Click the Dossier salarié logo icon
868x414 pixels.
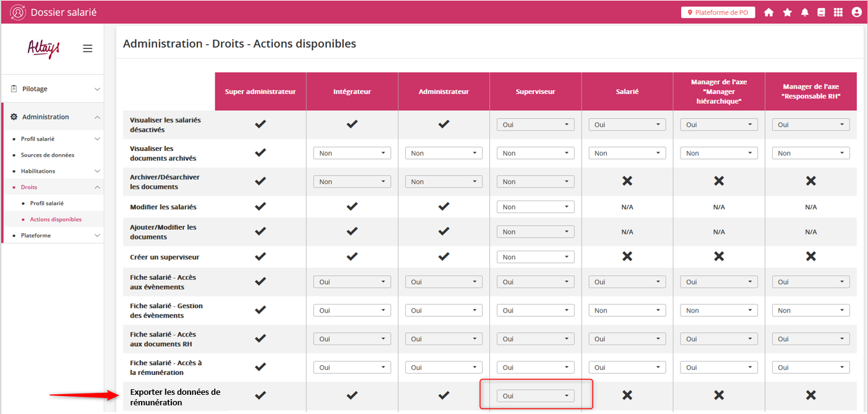click(18, 12)
